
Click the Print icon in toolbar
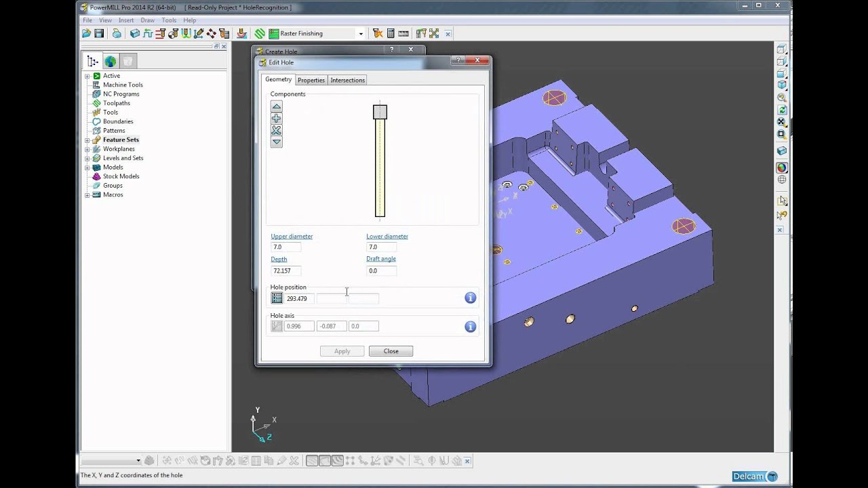click(117, 33)
